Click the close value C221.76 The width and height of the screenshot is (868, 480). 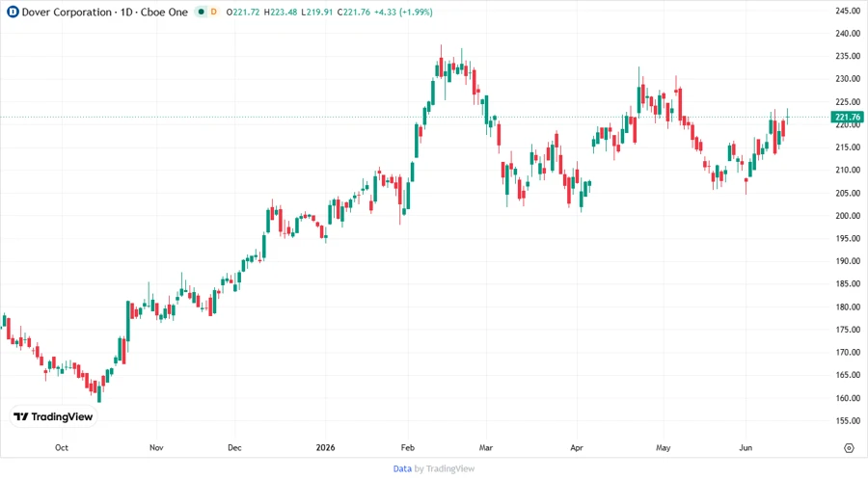354,12
